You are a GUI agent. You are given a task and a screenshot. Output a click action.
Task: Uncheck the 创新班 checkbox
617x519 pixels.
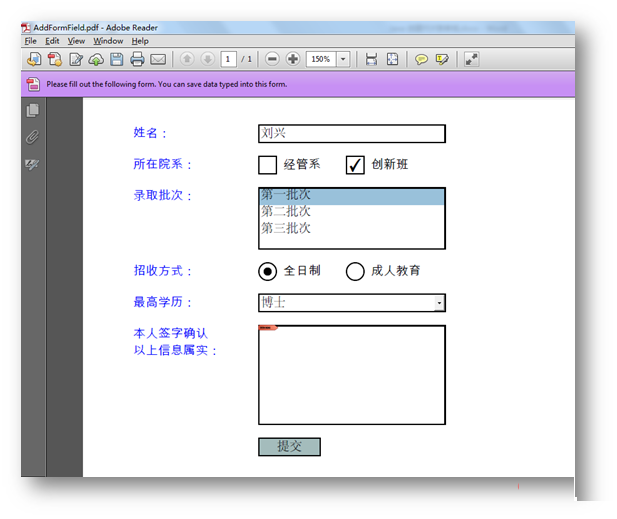355,164
